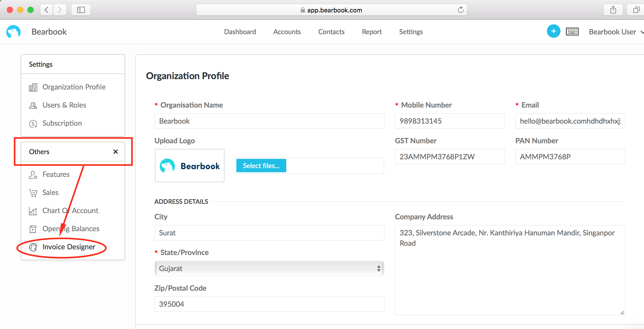Open the Contacts menu
The width and height of the screenshot is (644, 329).
tap(331, 32)
